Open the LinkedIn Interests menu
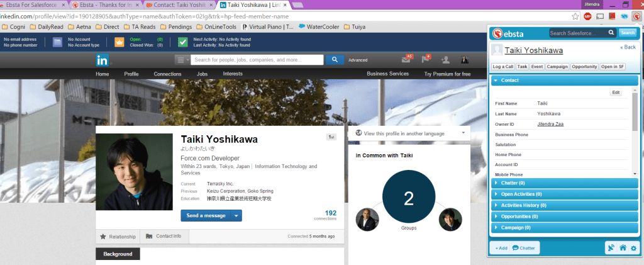 coord(233,74)
